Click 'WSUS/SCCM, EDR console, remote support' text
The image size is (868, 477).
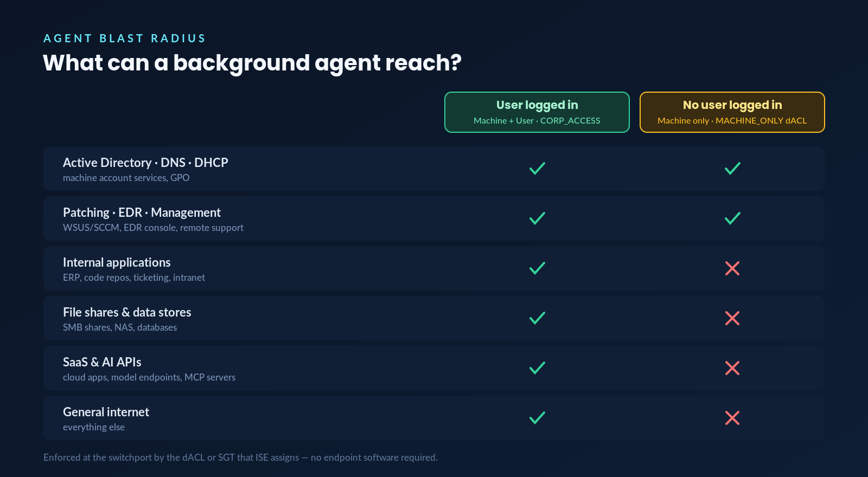click(153, 228)
